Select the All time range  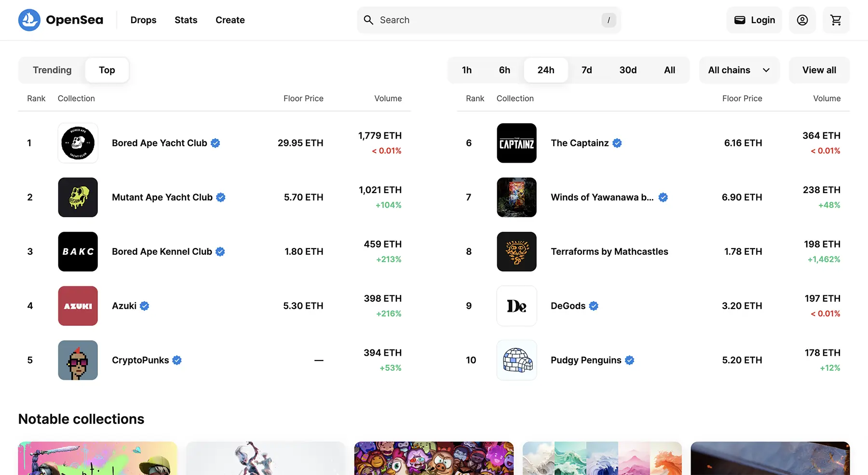click(x=670, y=70)
